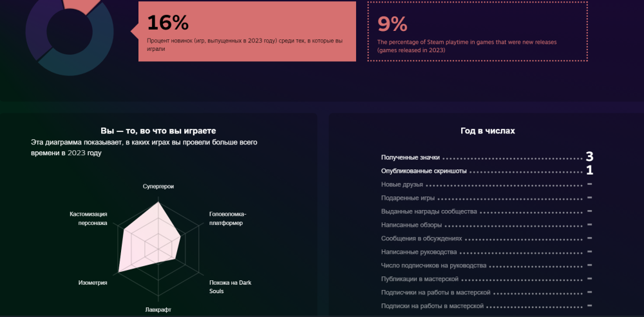The height and width of the screenshot is (317, 644).
Task: Click the Написанные обзоры stat row
Action: (x=412, y=225)
